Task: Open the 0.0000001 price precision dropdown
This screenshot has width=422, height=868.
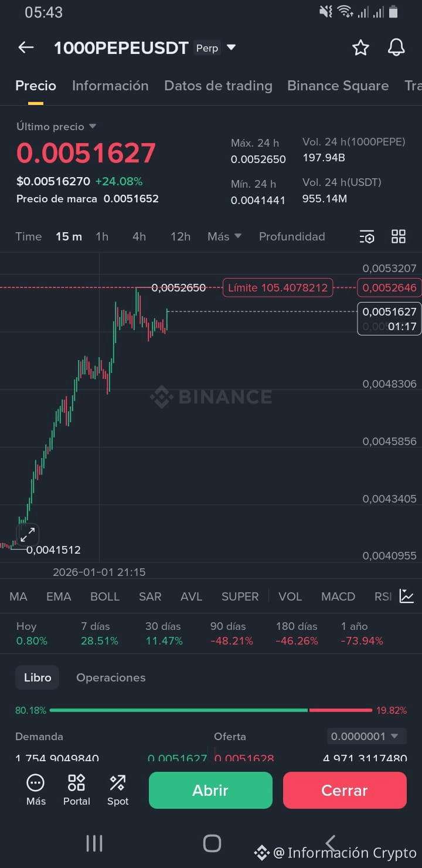Action: 366,736
